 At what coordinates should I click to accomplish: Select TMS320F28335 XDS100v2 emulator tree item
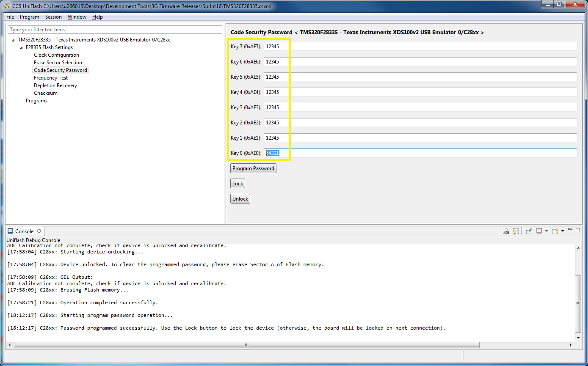94,40
